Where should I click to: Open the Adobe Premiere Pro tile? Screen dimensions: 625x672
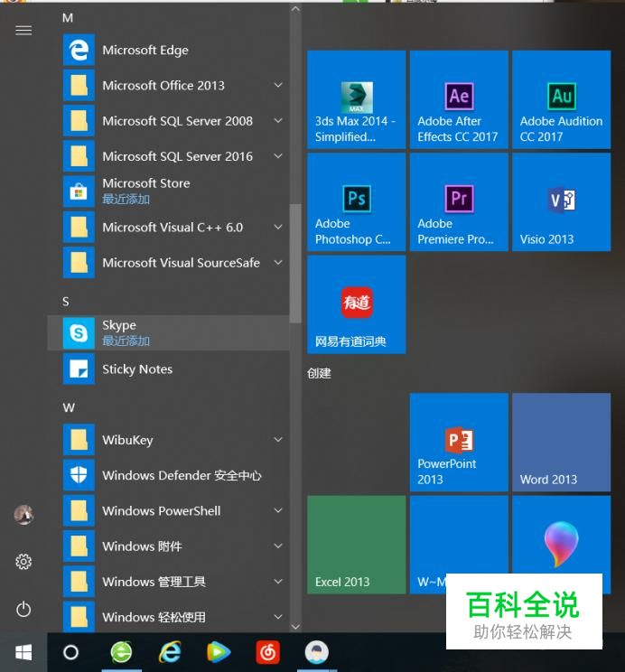click(x=459, y=201)
